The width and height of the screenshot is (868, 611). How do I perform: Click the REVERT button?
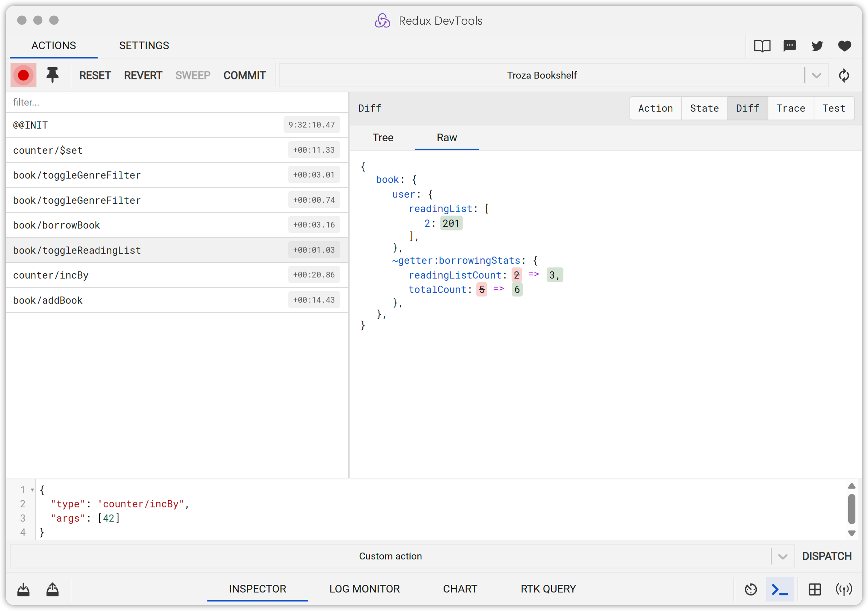click(143, 75)
